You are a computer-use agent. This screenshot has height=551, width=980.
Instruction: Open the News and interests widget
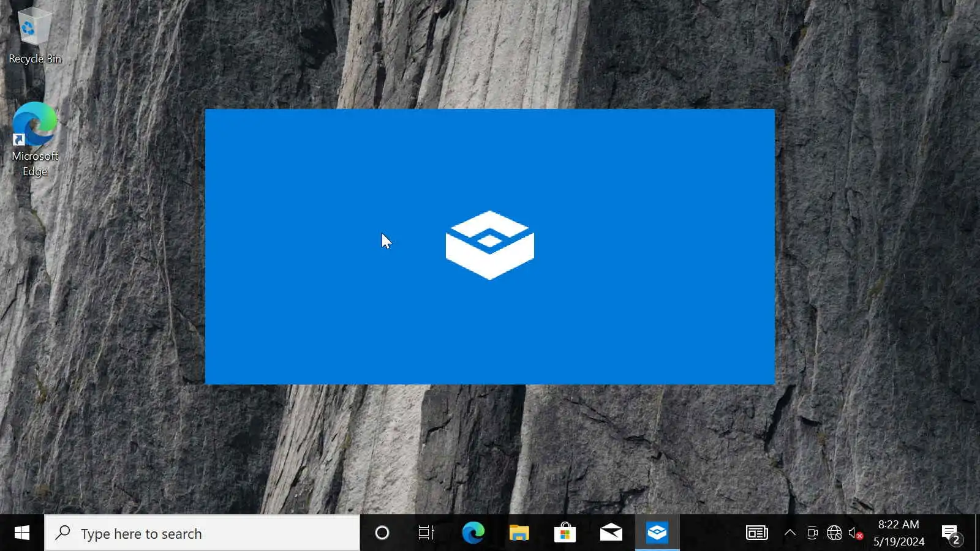click(757, 533)
